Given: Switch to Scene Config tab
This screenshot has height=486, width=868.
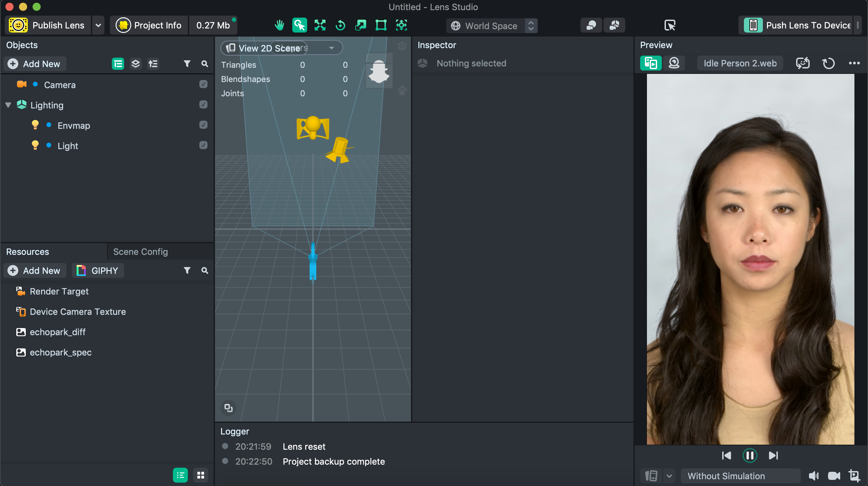Looking at the screenshot, I should [140, 251].
